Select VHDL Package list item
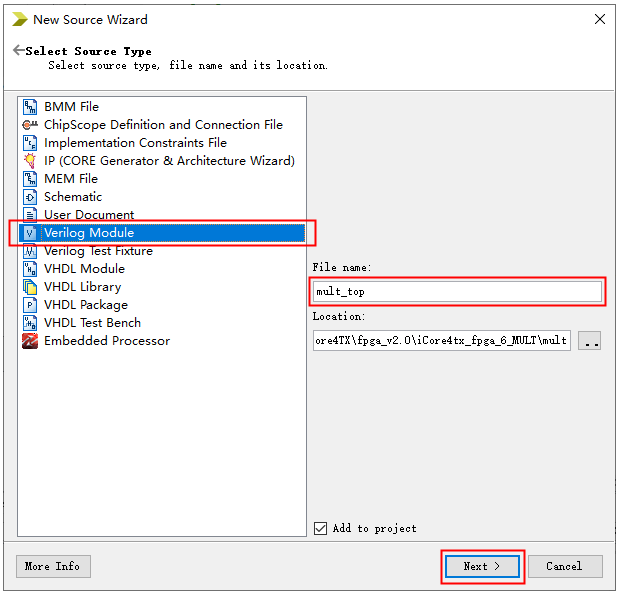618x595 pixels. pos(85,305)
